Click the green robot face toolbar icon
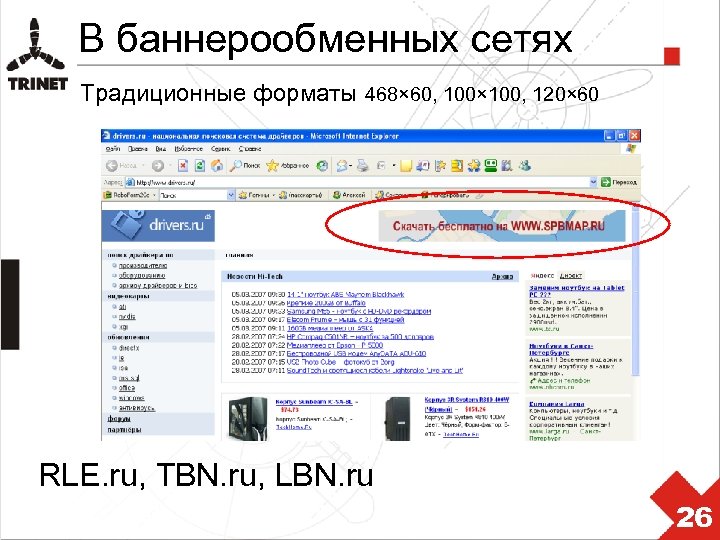The width and height of the screenshot is (720, 540). (x=491, y=165)
